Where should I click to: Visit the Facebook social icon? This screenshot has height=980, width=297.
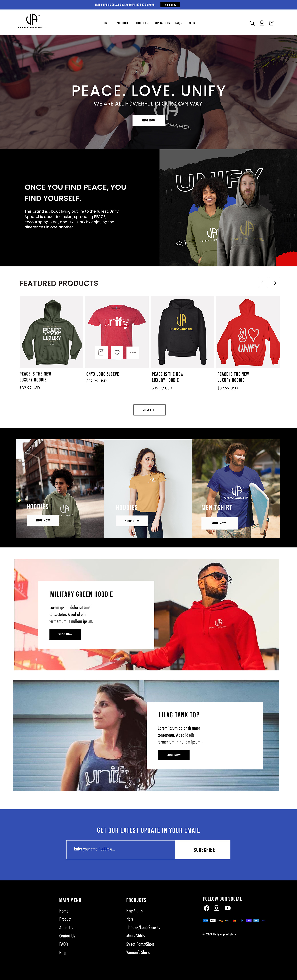click(x=206, y=908)
